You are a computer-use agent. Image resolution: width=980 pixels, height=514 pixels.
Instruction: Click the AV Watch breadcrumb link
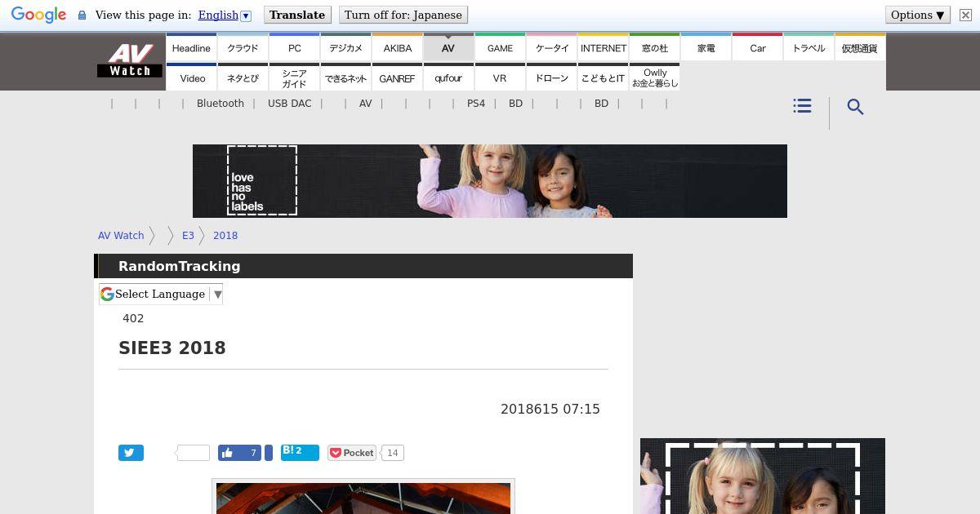pyautogui.click(x=121, y=236)
